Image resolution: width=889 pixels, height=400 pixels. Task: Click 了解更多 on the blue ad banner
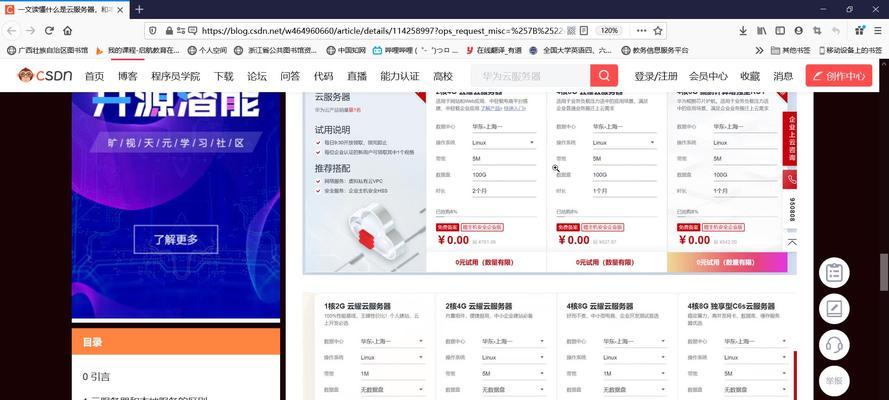click(x=176, y=239)
